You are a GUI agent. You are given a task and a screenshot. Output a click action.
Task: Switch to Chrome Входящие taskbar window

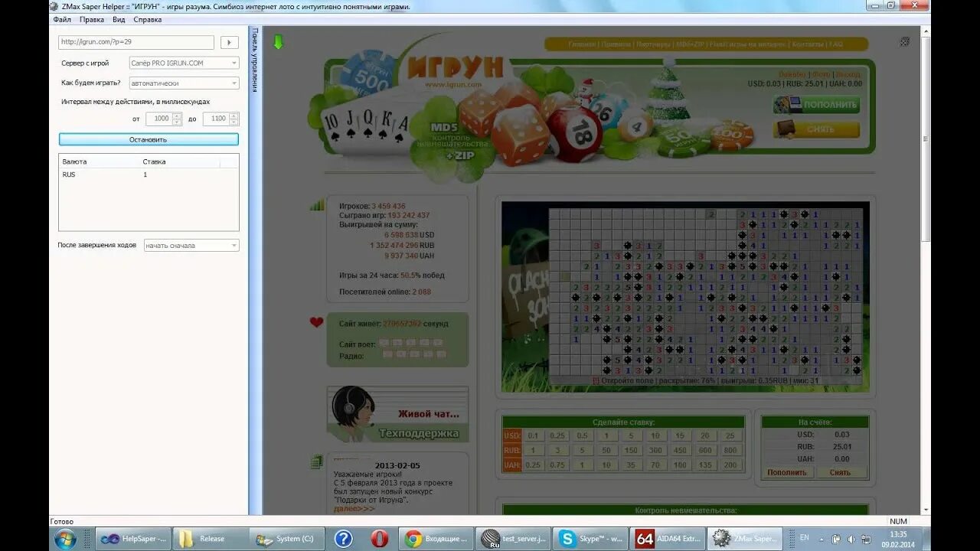pyautogui.click(x=436, y=539)
